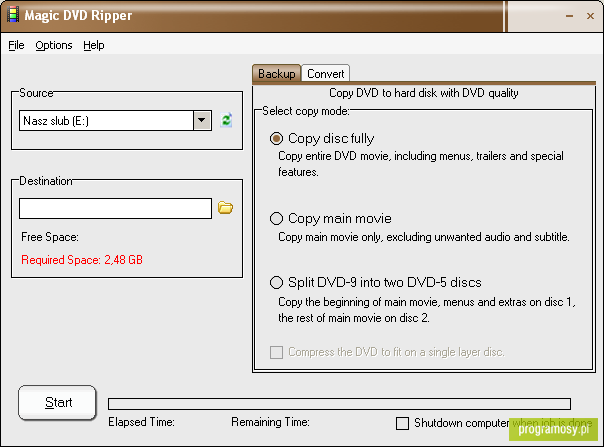604x447 pixels.
Task: Click the Elapsed Time: label
Action: (141, 422)
